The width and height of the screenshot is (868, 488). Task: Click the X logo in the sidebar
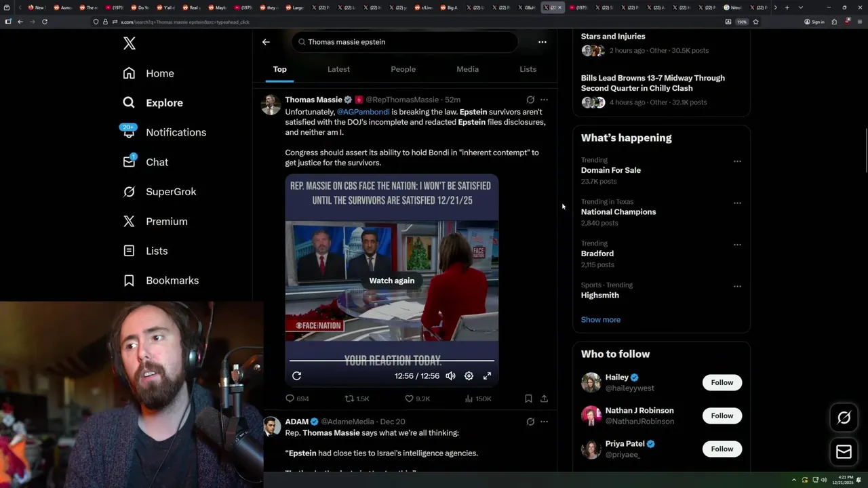(x=130, y=43)
